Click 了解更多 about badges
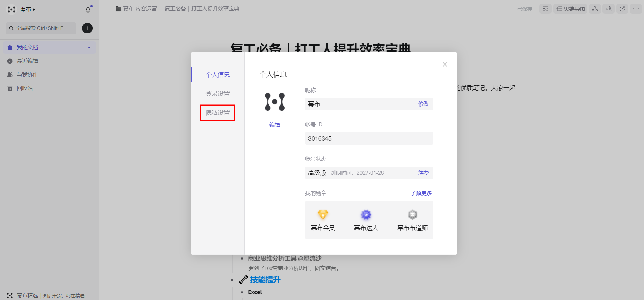 tap(421, 193)
